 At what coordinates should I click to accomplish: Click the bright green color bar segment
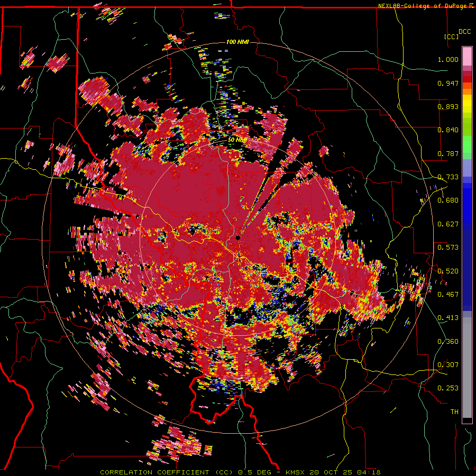pos(467,144)
